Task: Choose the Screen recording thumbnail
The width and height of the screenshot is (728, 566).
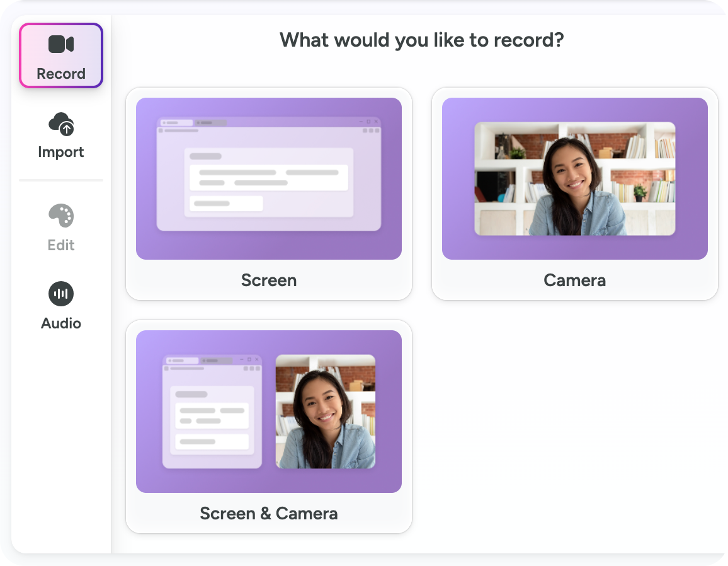Action: (x=269, y=178)
